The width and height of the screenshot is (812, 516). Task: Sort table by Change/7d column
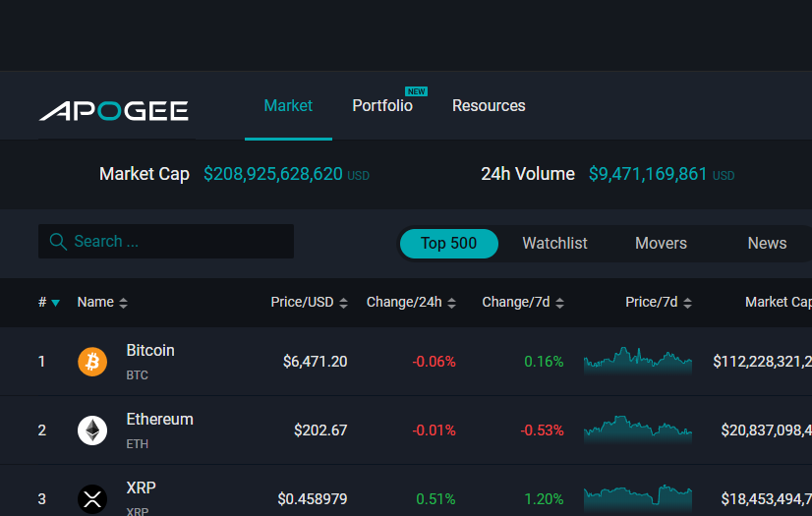(523, 303)
